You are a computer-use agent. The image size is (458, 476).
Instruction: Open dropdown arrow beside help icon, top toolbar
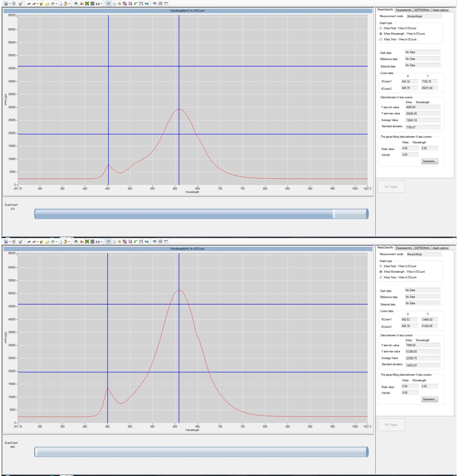pyautogui.click(x=69, y=4)
